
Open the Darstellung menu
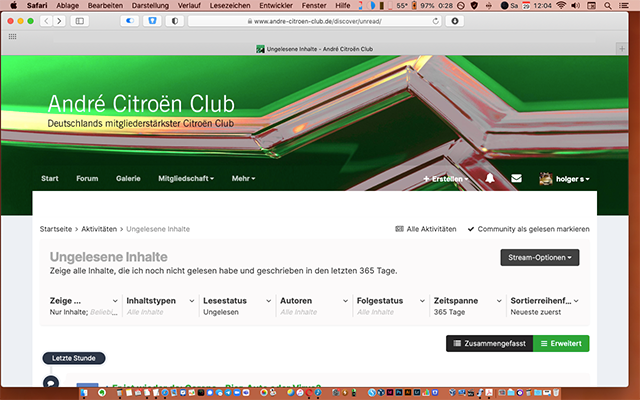[x=150, y=5]
